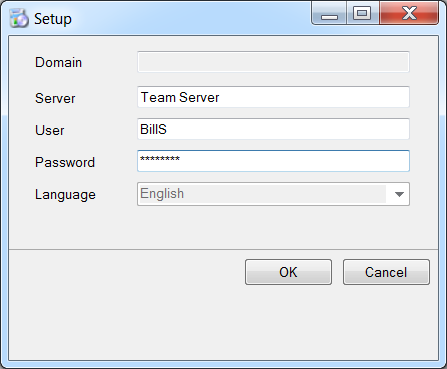447x369 pixels.
Task: Click the Password label
Action: pos(65,162)
